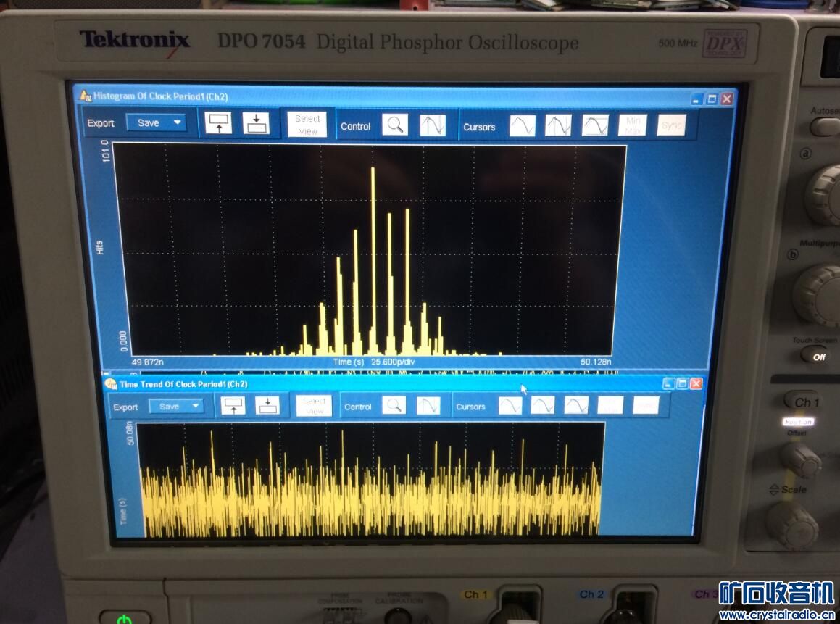The image size is (840, 624).
Task: Select first cursor waveform icon in Histogram
Action: point(523,126)
